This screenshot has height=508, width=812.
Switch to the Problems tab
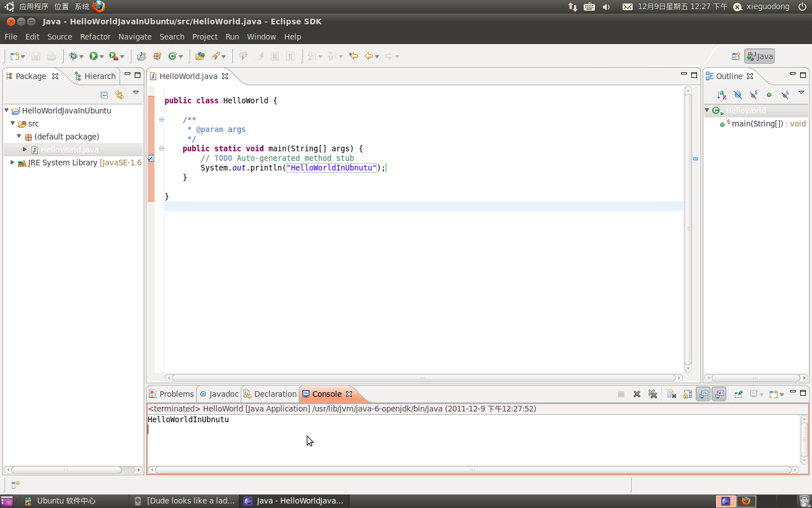[x=171, y=394]
